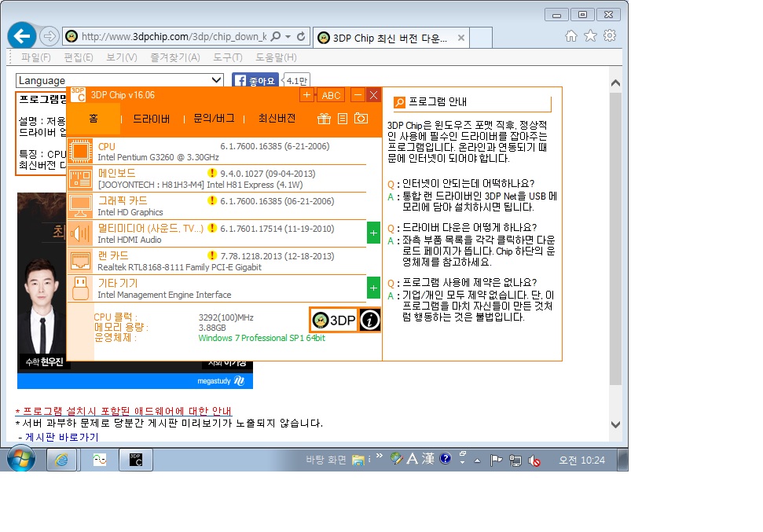Open the 파일(F) menu
This screenshot has height=532, width=763.
[x=35, y=57]
